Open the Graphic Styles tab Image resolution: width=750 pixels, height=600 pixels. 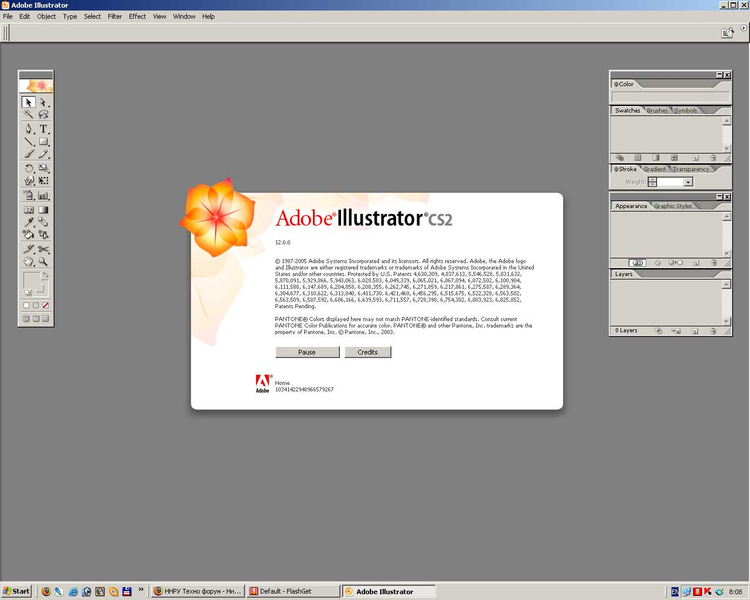pyautogui.click(x=673, y=206)
